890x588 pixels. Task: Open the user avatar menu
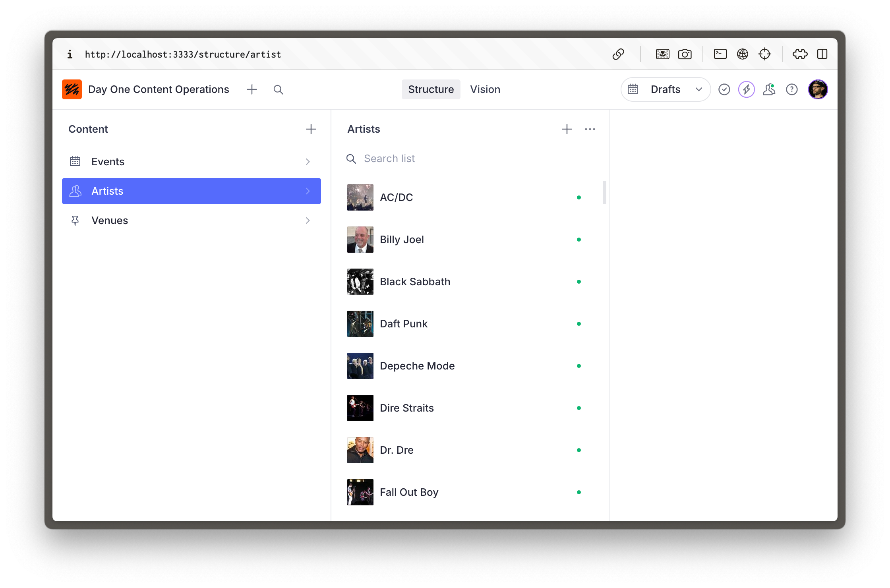(818, 89)
